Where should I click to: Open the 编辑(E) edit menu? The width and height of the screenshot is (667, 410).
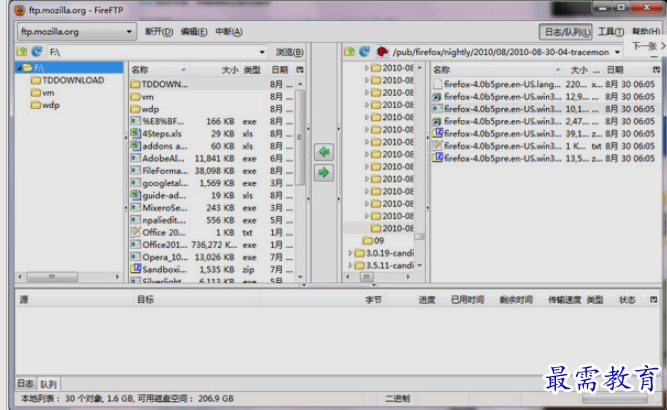pyautogui.click(x=194, y=31)
